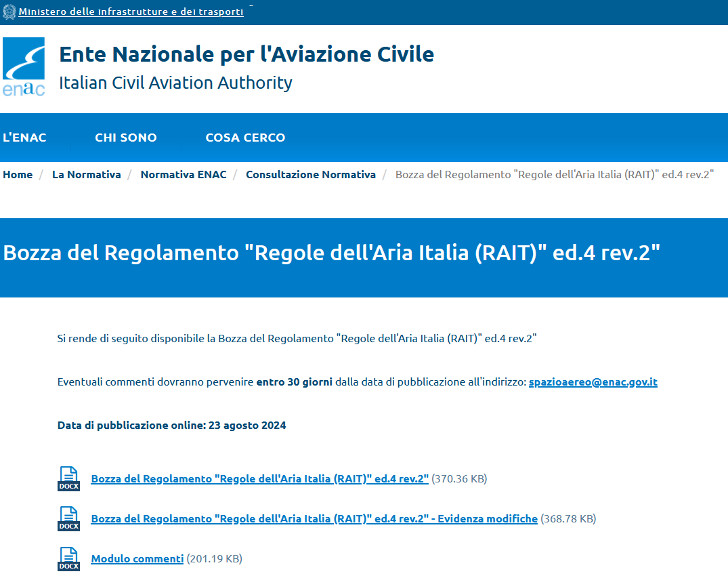The height and width of the screenshot is (578, 728).
Task: Open the L'ENAC menu
Action: point(24,138)
